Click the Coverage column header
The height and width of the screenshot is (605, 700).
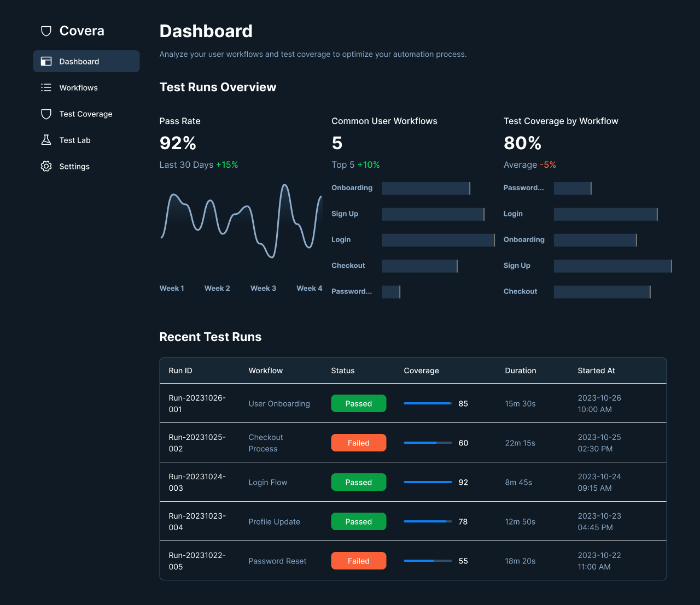421,371
